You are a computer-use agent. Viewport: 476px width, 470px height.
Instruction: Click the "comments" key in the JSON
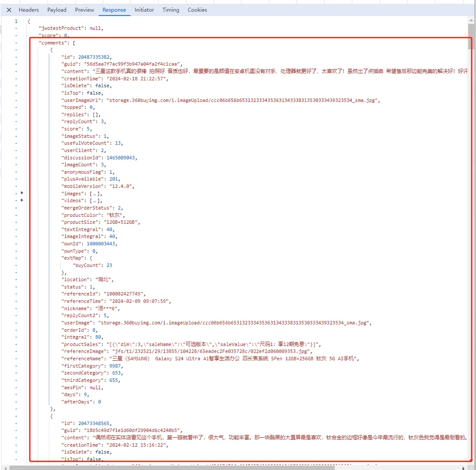click(x=51, y=43)
